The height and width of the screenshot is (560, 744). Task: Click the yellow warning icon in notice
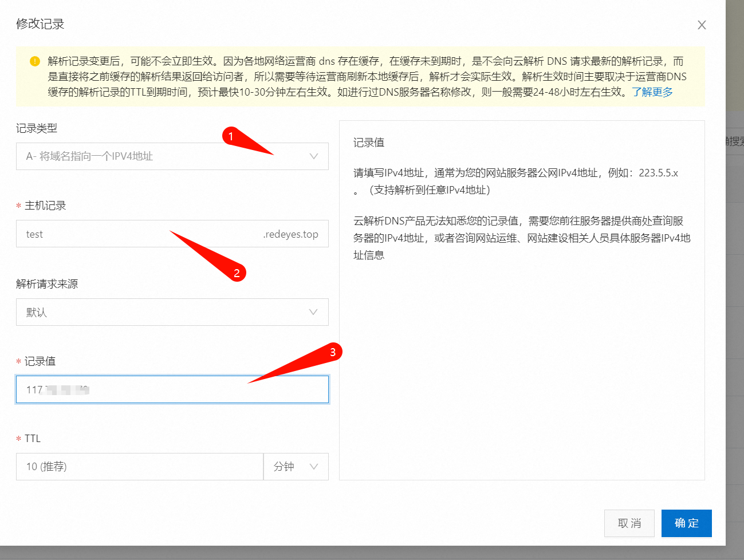point(35,61)
